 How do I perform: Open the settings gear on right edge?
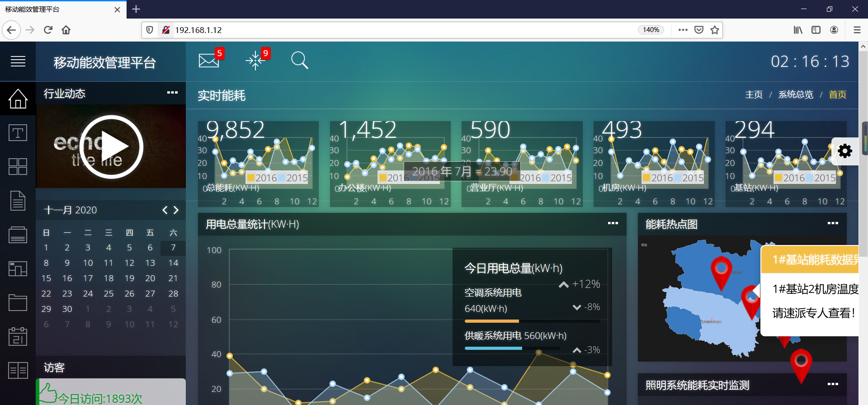click(845, 151)
